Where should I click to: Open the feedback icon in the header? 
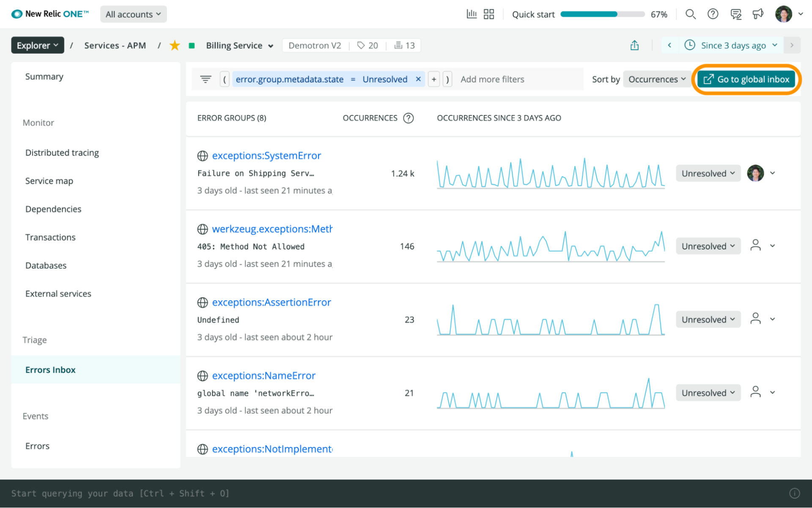tap(735, 14)
